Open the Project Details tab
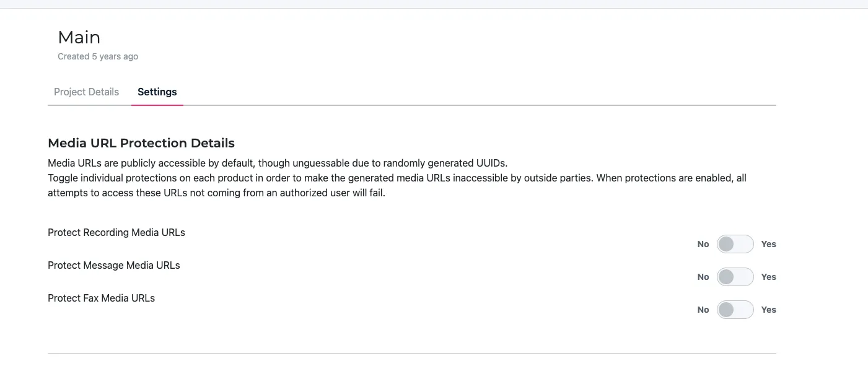Screen dimensions: 868x366 pyautogui.click(x=86, y=92)
